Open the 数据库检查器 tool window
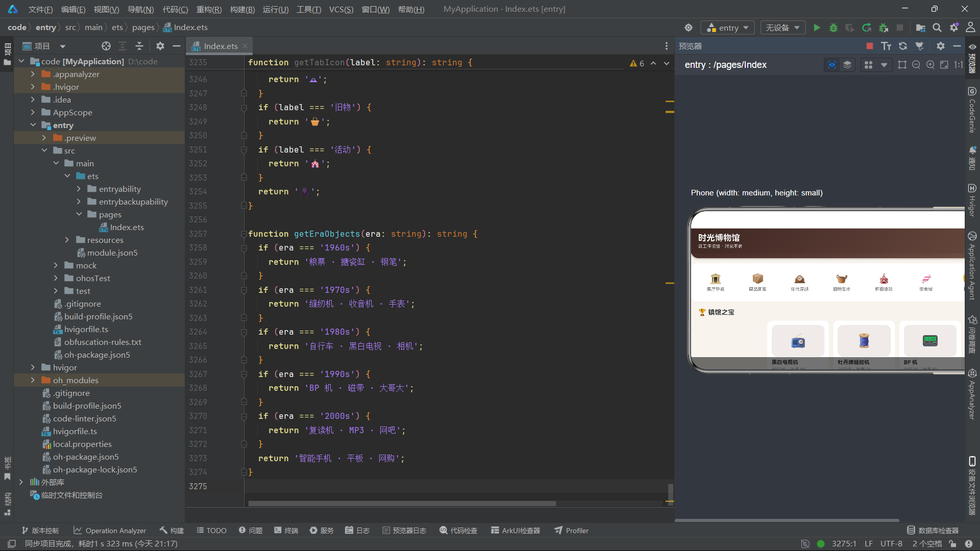The image size is (980, 551). coord(933,531)
